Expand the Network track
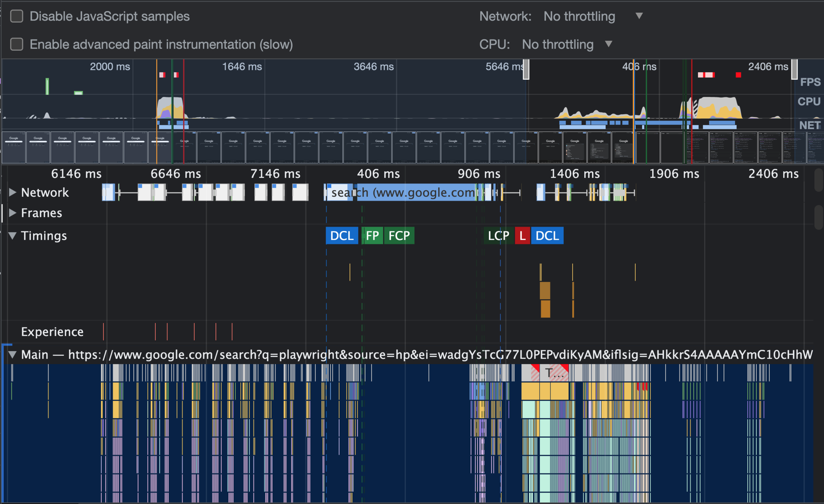This screenshot has height=504, width=824. pyautogui.click(x=13, y=192)
